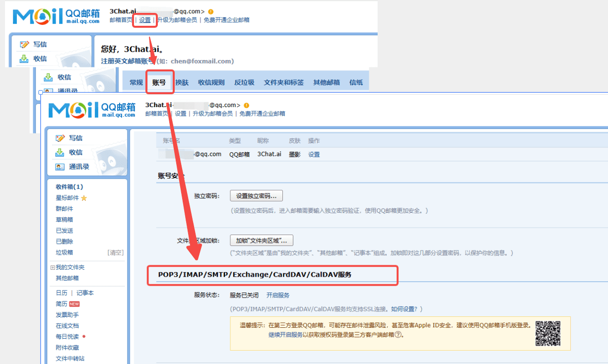Open the 草稿箱 drafts folder
The height and width of the screenshot is (364, 608).
point(65,220)
